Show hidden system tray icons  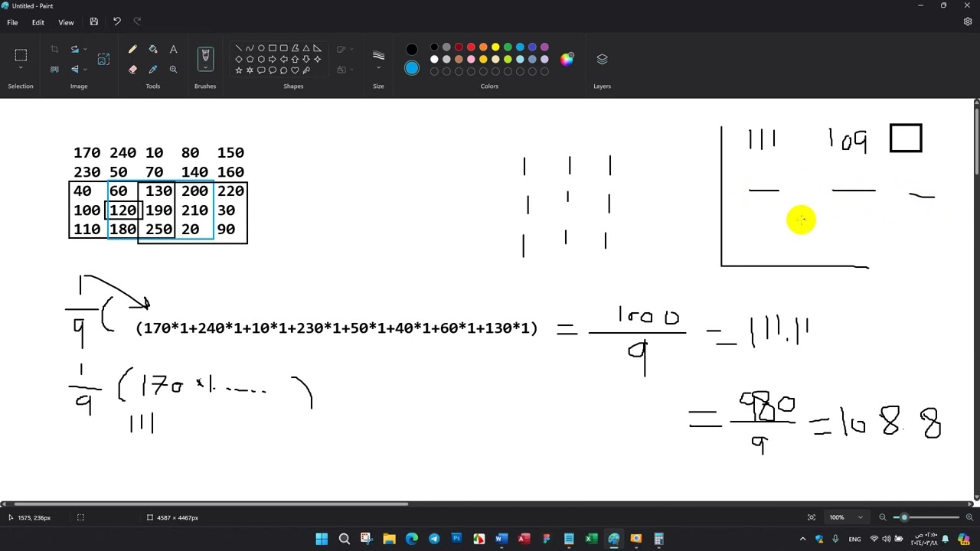point(802,539)
